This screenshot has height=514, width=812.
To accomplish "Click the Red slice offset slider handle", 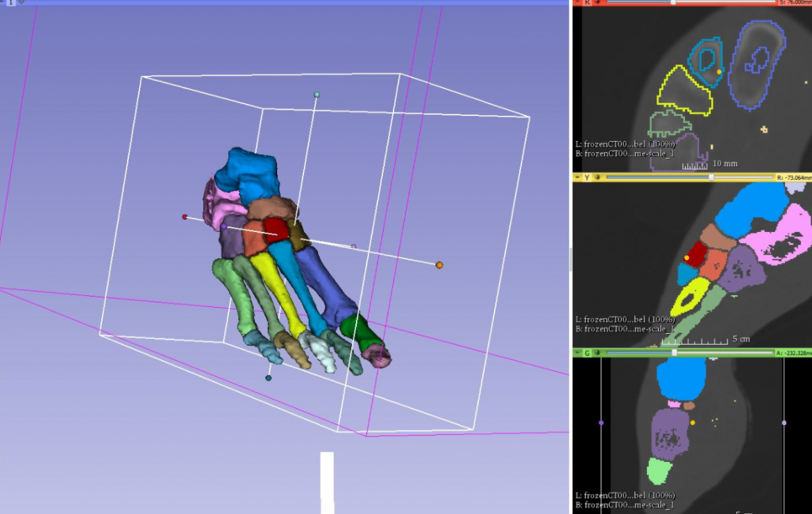I will click(674, 4).
